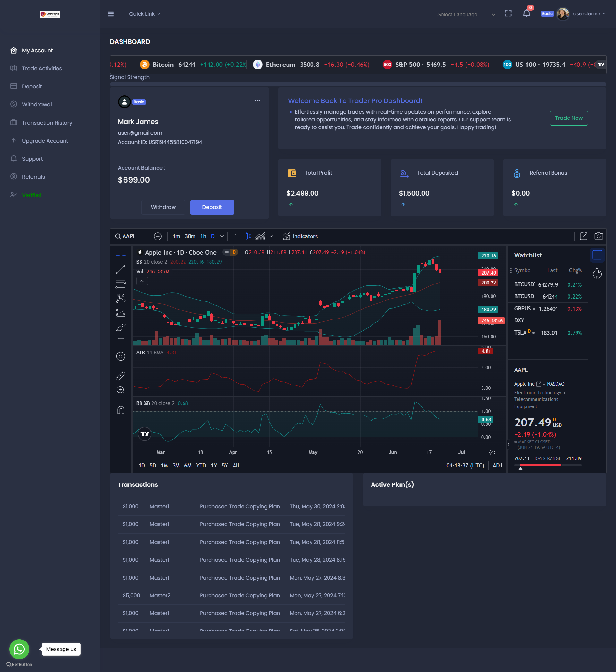
Task: Expand the Quick Link dropdown menu
Action: 145,13
